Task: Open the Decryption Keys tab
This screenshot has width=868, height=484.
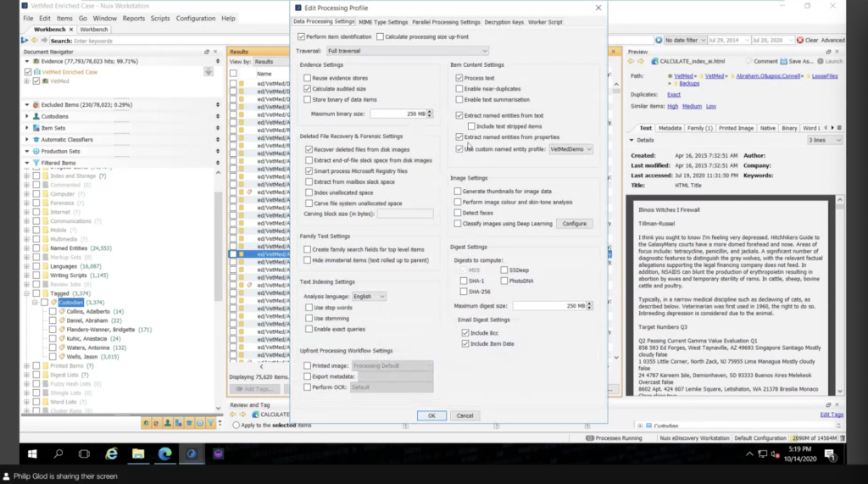Action: point(504,22)
